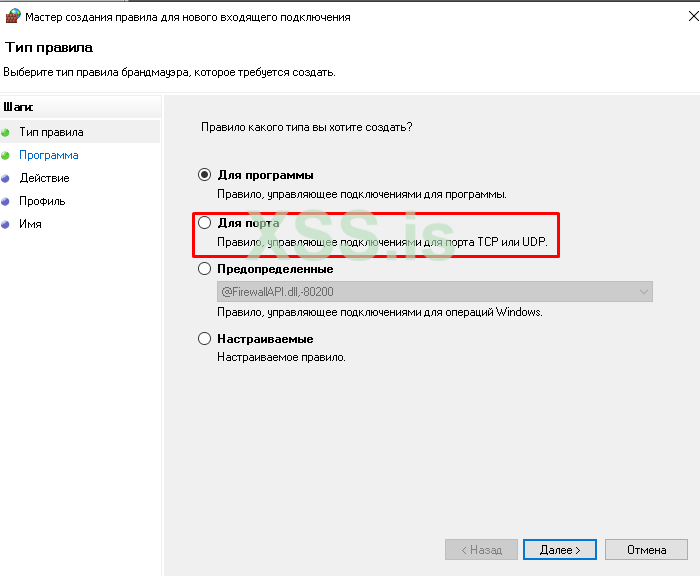The image size is (700, 576).
Task: Click the < Назад button
Action: 481,550
